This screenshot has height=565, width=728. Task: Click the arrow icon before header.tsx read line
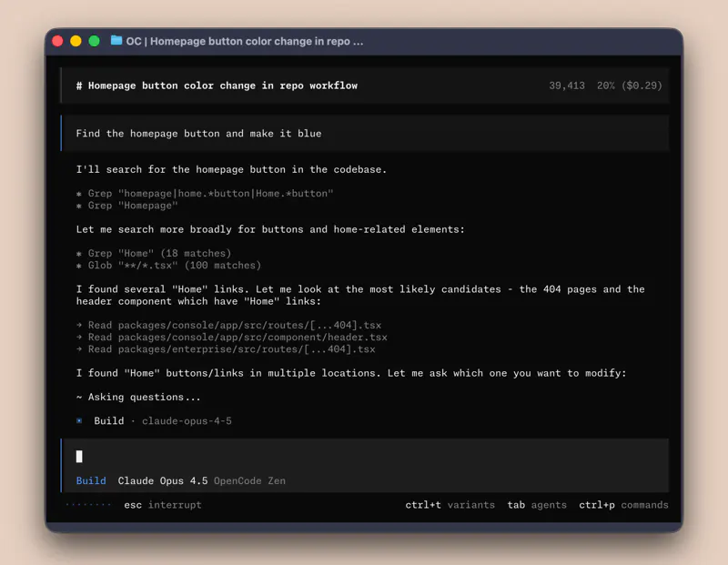pos(80,338)
